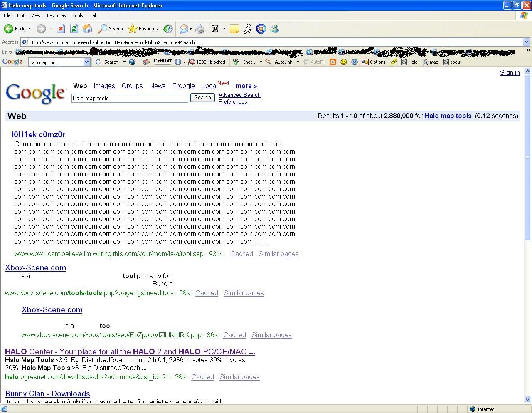
Task: Print the page using printer icon
Action: tap(200, 29)
